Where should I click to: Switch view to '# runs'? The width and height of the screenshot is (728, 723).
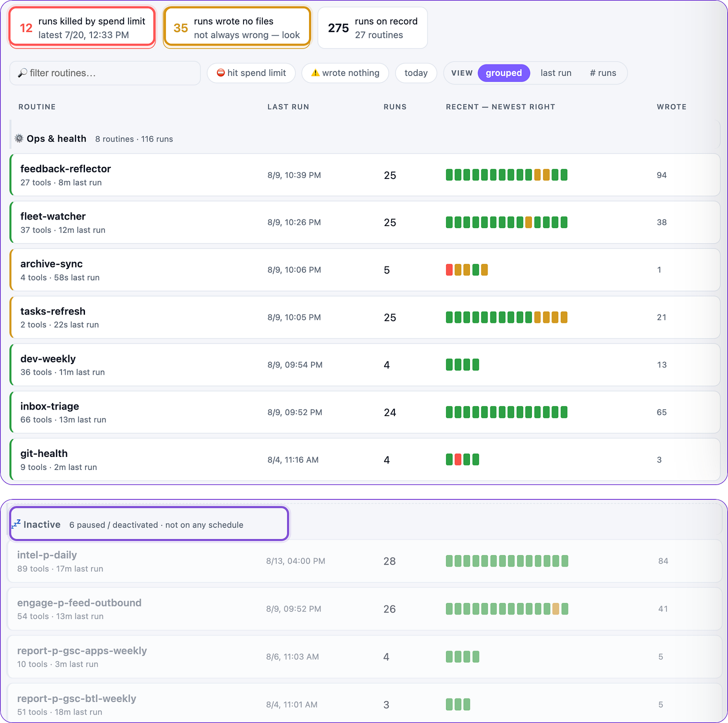click(x=603, y=73)
